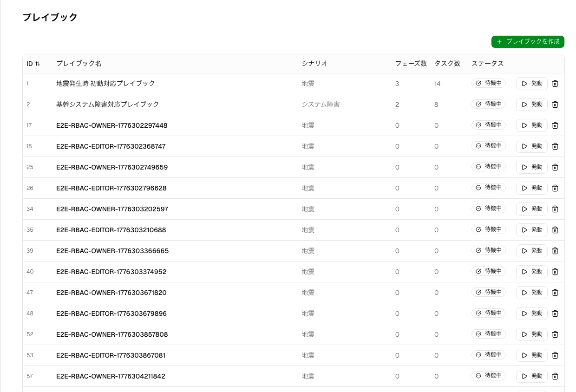The height and width of the screenshot is (392, 576).
Task: Delete the 地震発生時 初動対応プレイブック row
Action: pyautogui.click(x=555, y=84)
